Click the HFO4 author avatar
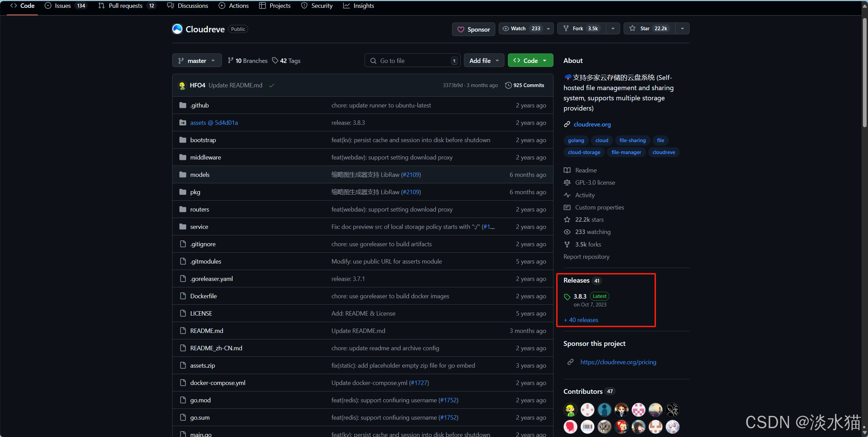This screenshot has height=437, width=868. pyautogui.click(x=182, y=85)
